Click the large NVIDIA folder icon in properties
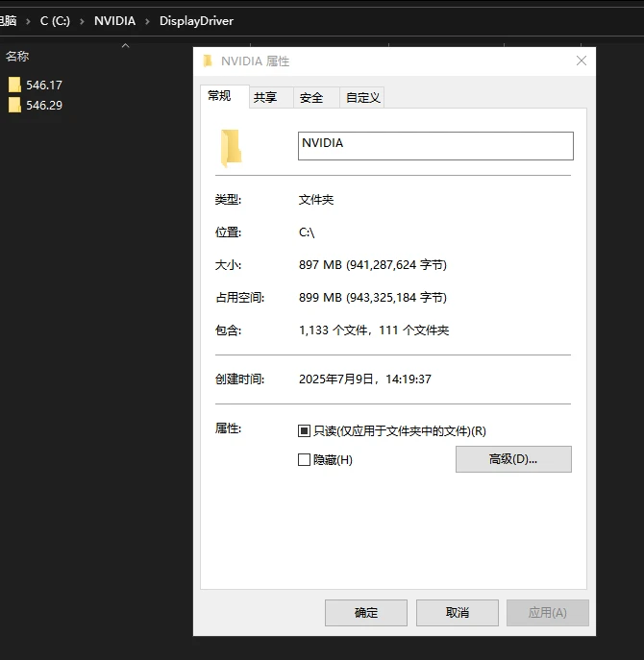Image resolution: width=644 pixels, height=660 pixels. click(x=231, y=148)
